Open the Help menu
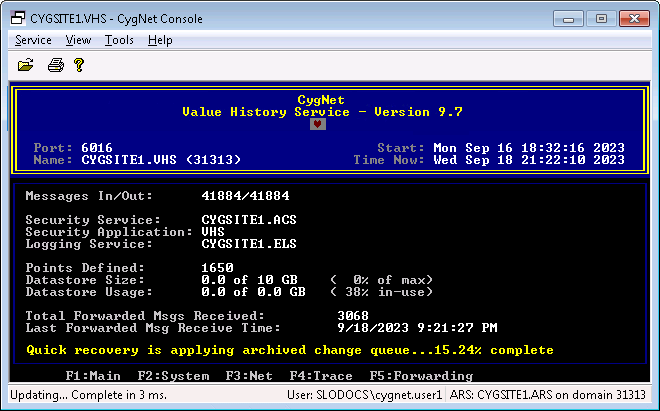The height and width of the screenshot is (411, 660). [160, 40]
